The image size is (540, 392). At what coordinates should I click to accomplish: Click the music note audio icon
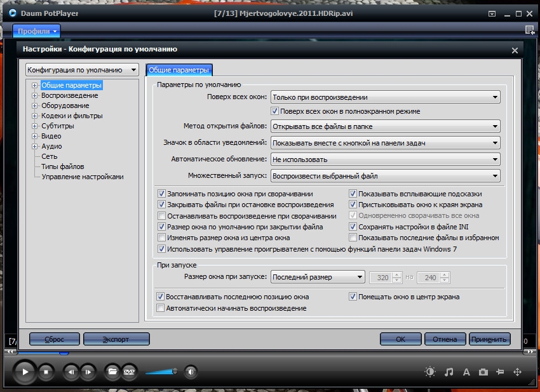[449, 372]
